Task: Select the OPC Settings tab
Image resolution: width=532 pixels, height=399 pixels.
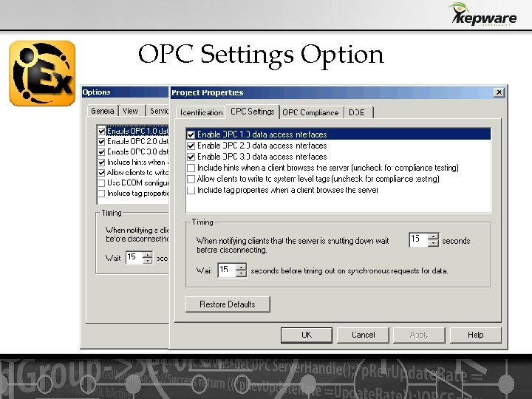Action: point(253,112)
